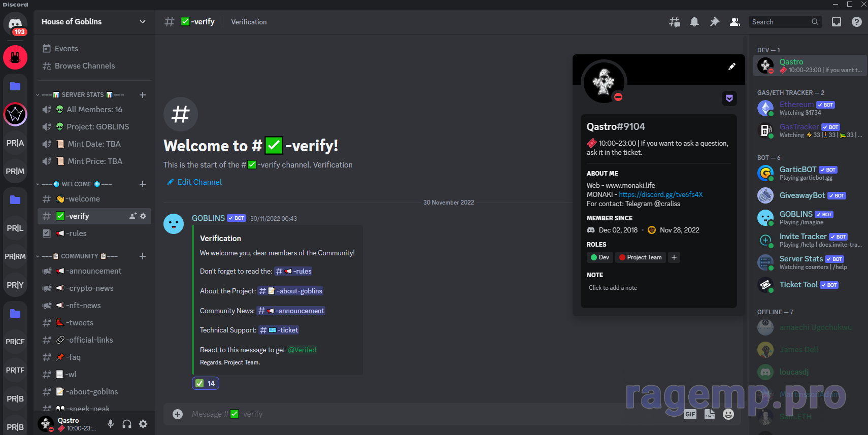The image size is (868, 435).
Task: Open attachment plus button in message bar
Action: pyautogui.click(x=178, y=414)
